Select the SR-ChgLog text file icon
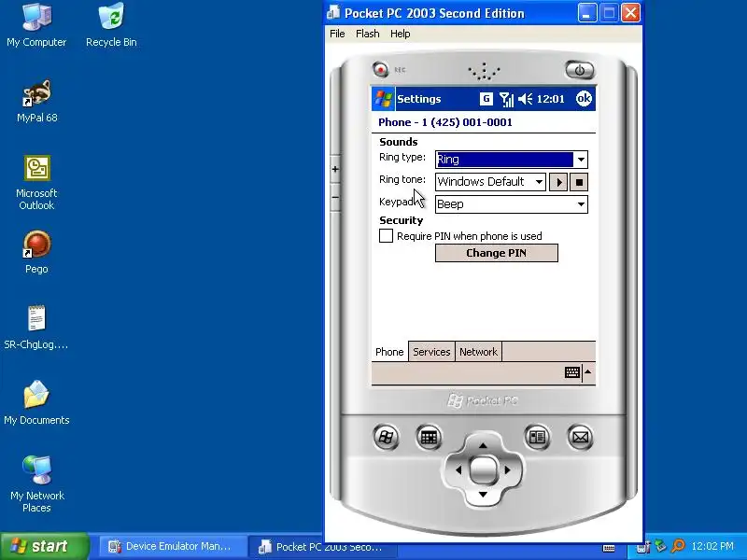This screenshot has height=560, width=747. (36, 328)
